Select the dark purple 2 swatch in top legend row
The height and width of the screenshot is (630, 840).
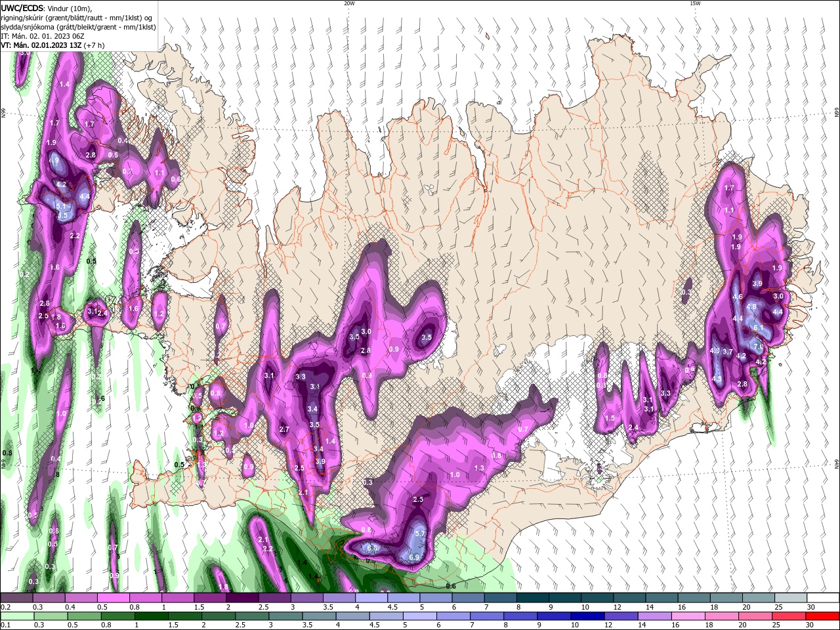point(241,598)
